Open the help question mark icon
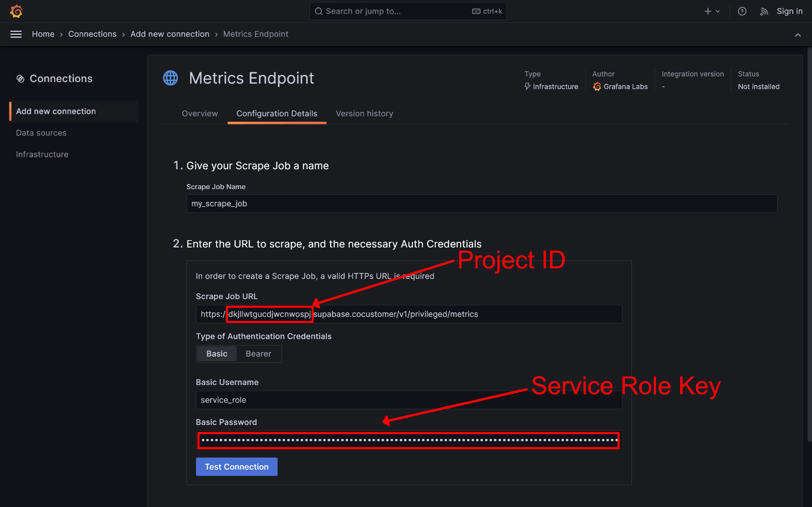The height and width of the screenshot is (507, 812). [x=742, y=11]
